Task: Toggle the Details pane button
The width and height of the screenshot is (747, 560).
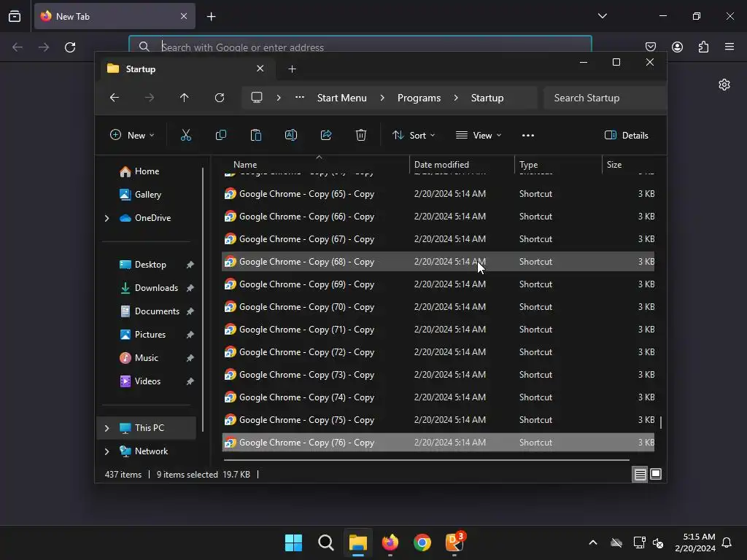Action: [627, 135]
